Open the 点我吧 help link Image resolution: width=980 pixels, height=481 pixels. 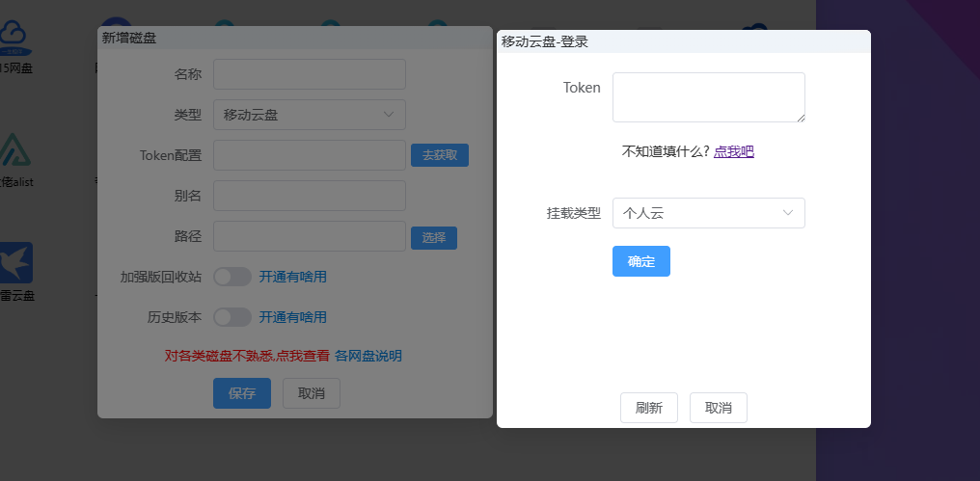click(x=734, y=151)
